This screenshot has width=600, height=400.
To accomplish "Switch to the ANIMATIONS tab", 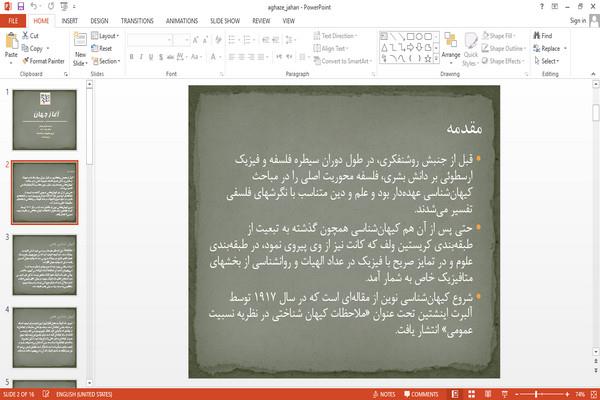I will (x=182, y=21).
